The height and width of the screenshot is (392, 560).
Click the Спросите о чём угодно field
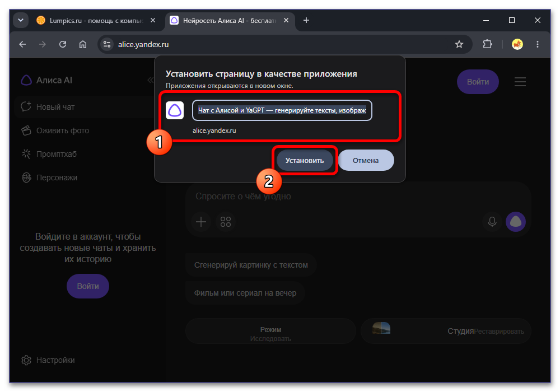358,196
